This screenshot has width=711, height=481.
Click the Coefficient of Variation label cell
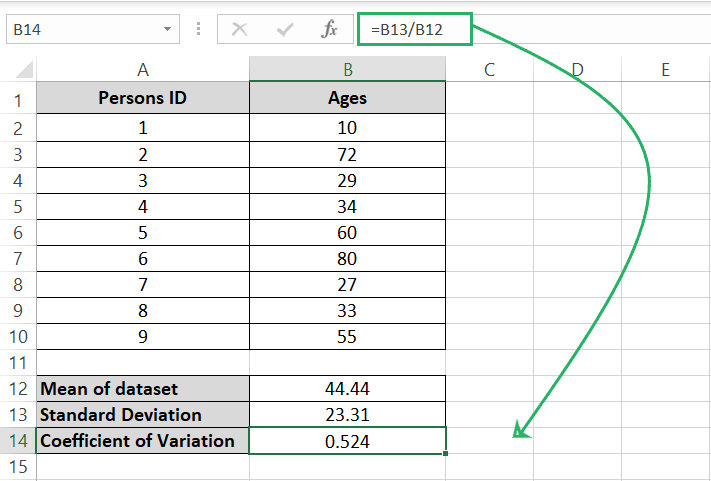(143, 441)
